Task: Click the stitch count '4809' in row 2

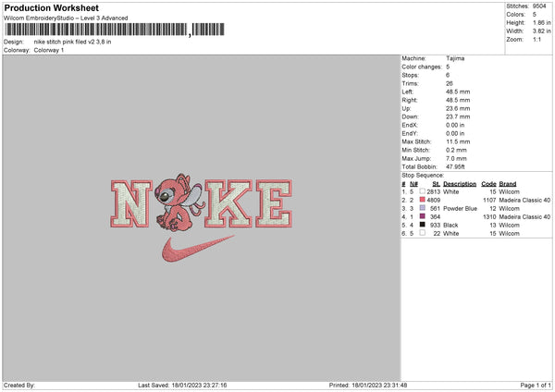Action: point(434,200)
